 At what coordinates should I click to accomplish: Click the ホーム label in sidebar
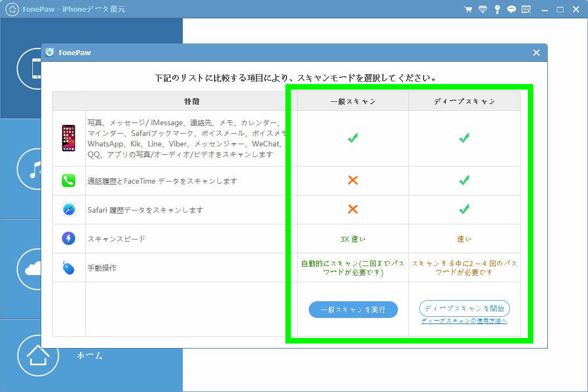(x=90, y=355)
